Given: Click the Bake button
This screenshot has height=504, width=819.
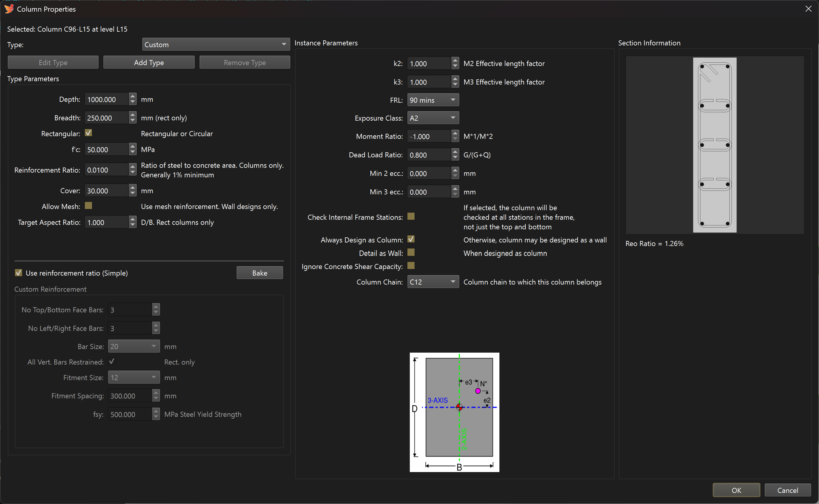Looking at the screenshot, I should (x=260, y=273).
